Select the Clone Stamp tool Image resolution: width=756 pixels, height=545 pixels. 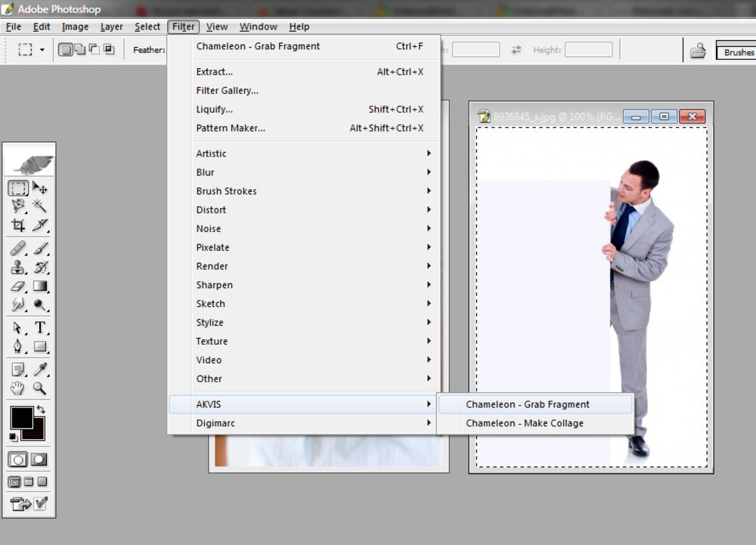tap(18, 267)
